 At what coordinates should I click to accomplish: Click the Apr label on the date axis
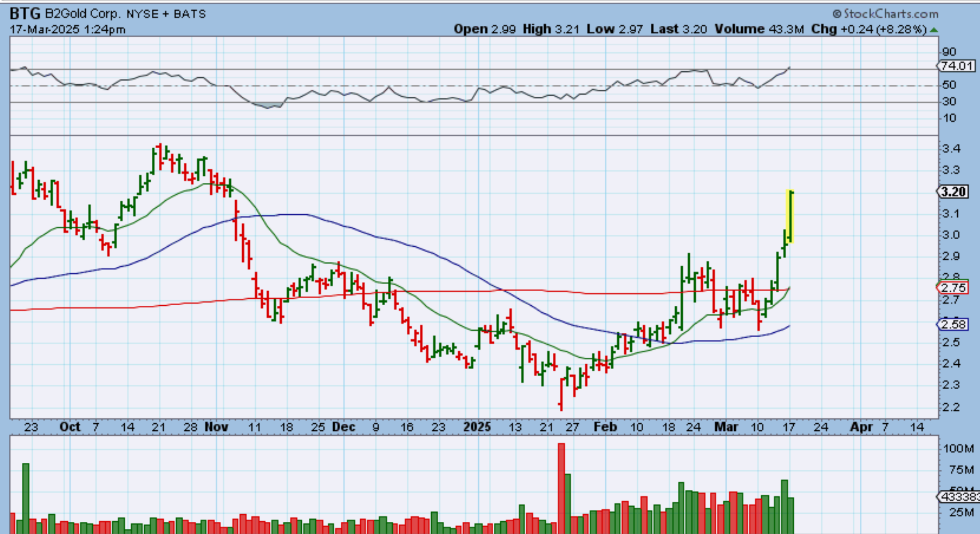(861, 427)
